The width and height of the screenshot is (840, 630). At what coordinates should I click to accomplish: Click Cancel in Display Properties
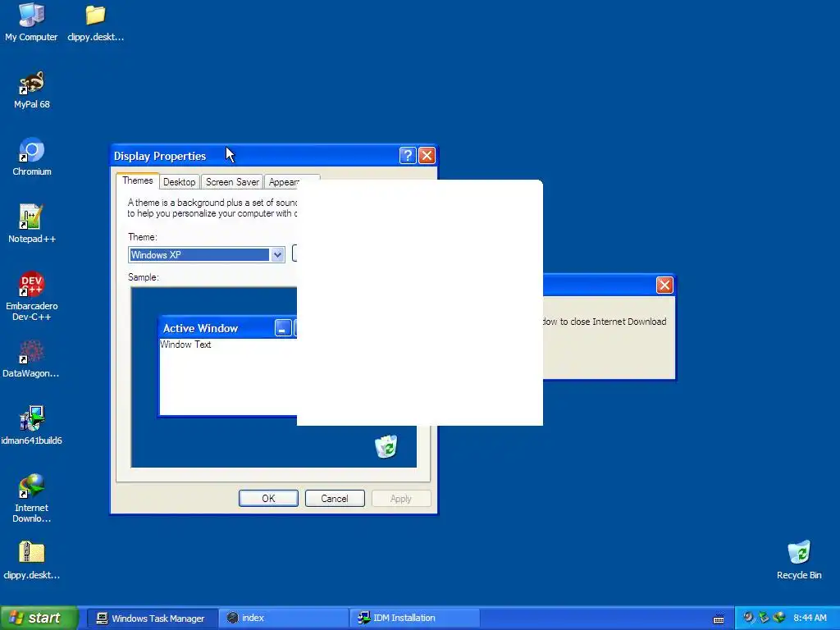pos(335,498)
